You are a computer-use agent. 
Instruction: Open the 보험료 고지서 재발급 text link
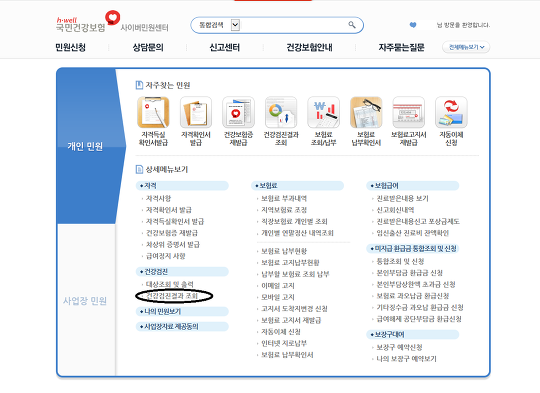(291, 320)
